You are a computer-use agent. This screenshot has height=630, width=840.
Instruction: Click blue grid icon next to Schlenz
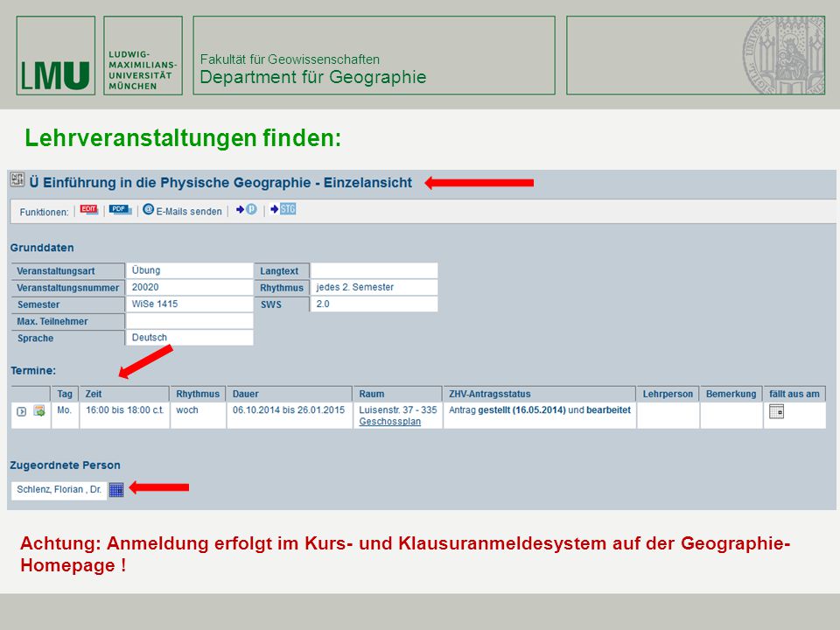pyautogui.click(x=116, y=490)
